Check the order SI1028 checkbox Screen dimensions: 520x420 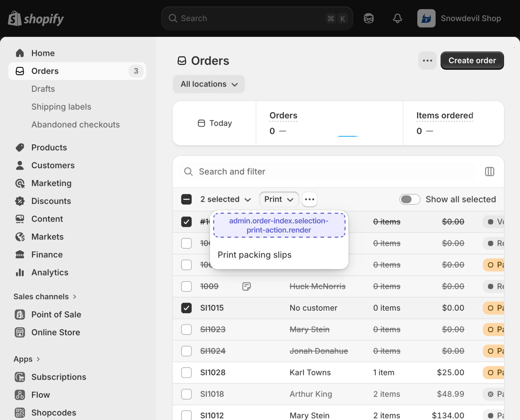click(x=186, y=372)
